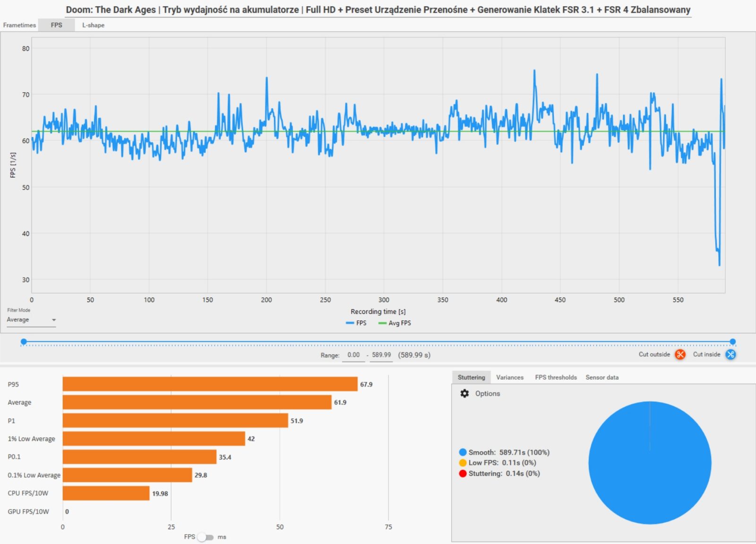Viewport: 756px width, 544px height.
Task: Click the red Stuttering legend dot
Action: click(x=463, y=474)
